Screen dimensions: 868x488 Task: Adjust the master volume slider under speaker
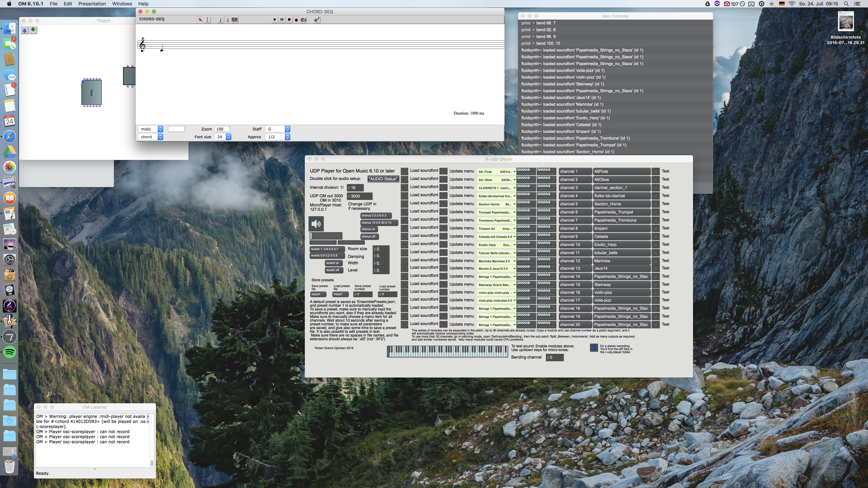(x=326, y=236)
